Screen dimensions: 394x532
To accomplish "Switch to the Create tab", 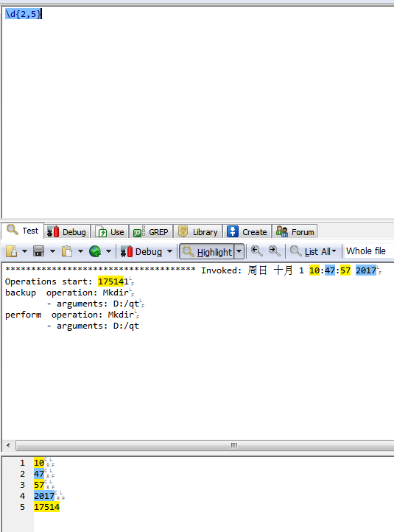I will (x=247, y=232).
